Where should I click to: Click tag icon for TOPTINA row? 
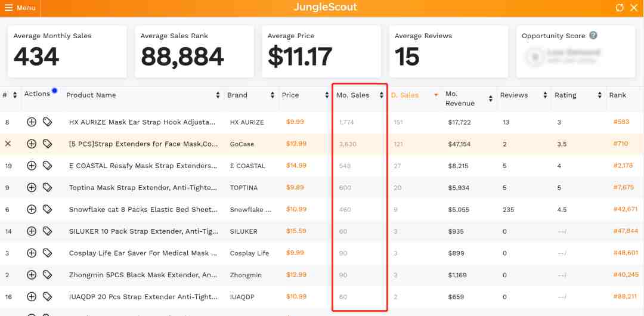coord(48,187)
